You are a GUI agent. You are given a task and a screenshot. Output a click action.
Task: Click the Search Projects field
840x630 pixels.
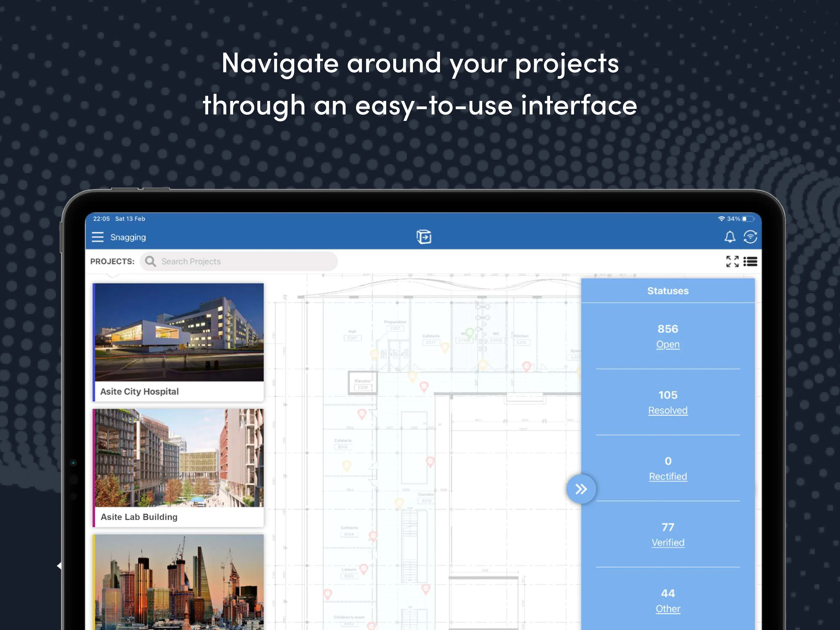(x=239, y=261)
